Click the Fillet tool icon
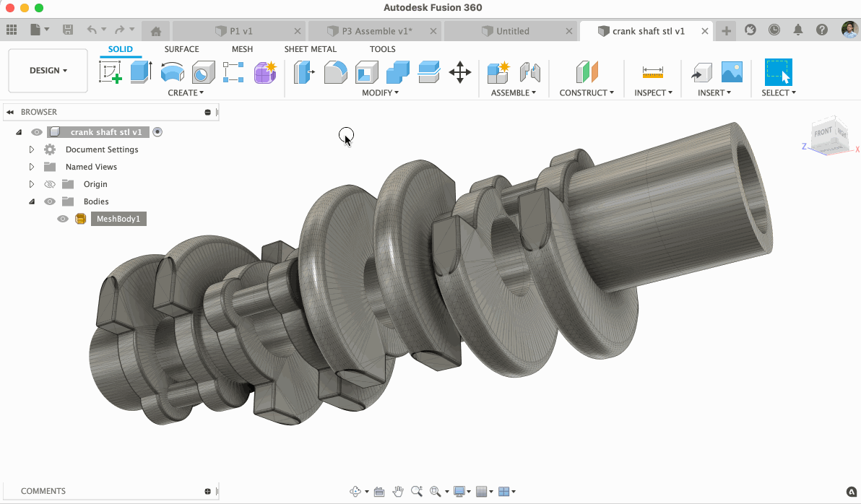Image resolution: width=861 pixels, height=504 pixels. pyautogui.click(x=335, y=72)
